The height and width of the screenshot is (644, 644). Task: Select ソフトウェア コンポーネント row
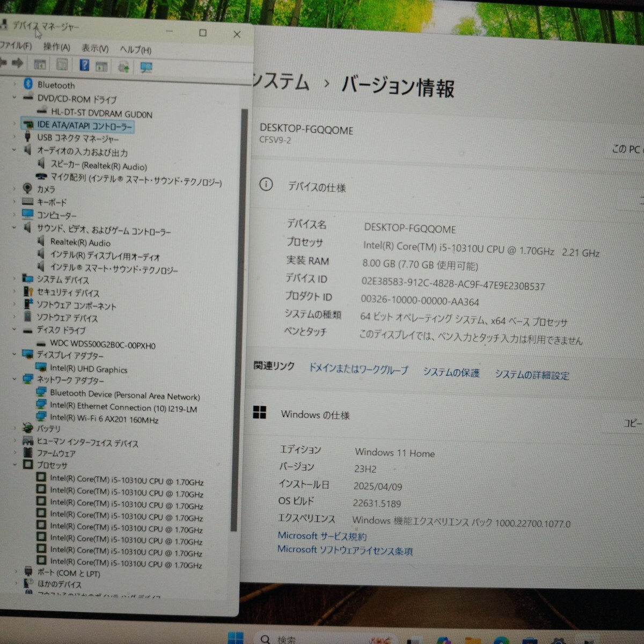click(76, 305)
